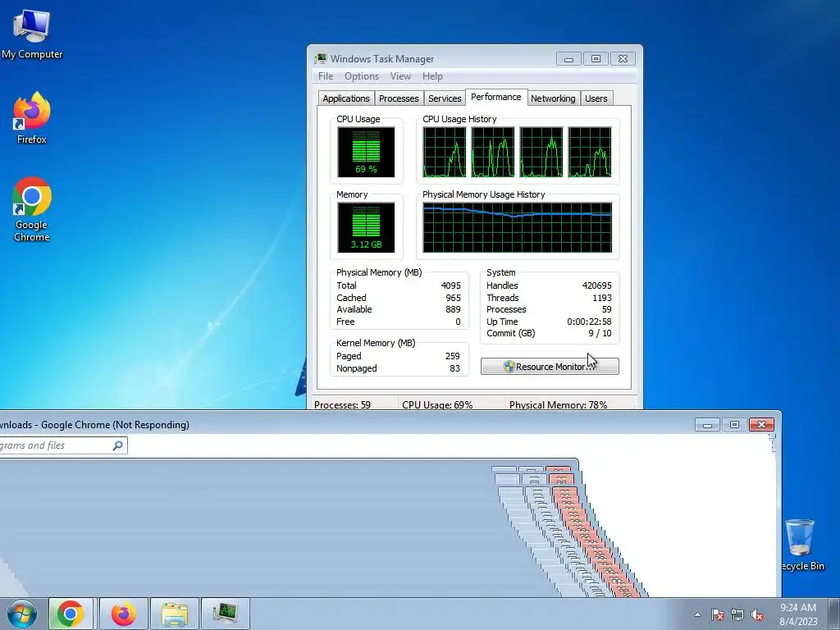Viewport: 840px width, 630px height.
Task: Click the Nonpaged kernel memory value 83
Action: [x=454, y=368]
